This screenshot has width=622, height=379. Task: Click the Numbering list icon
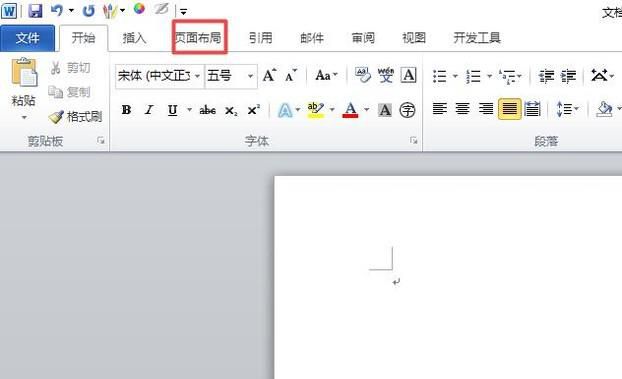coord(474,75)
